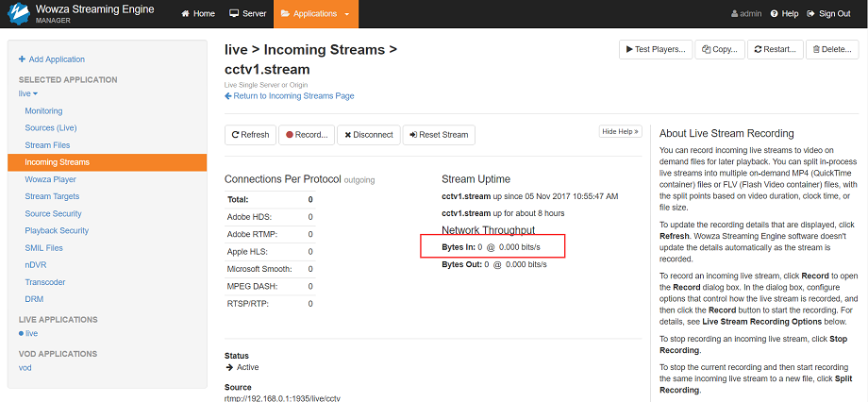Click the admin user label
Image resolution: width=868 pixels, height=402 pixels.
click(x=746, y=14)
